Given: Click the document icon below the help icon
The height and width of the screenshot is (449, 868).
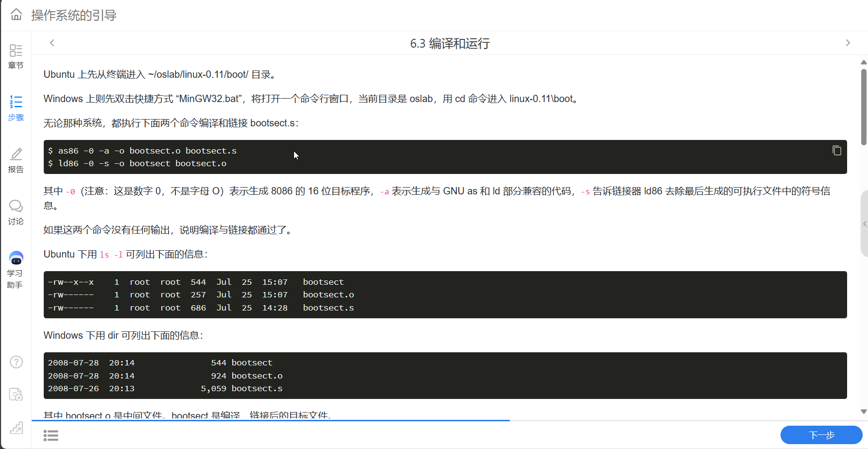Looking at the screenshot, I should pos(16,395).
